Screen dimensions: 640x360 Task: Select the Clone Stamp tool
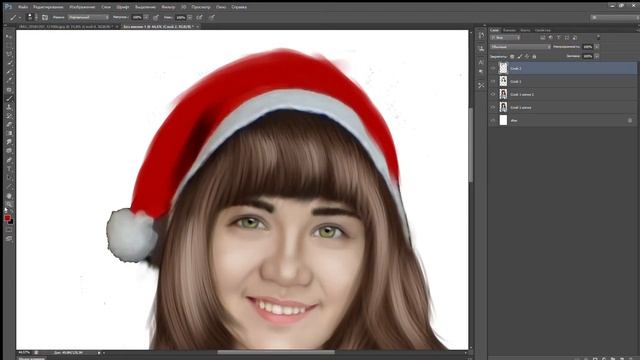pos(9,107)
